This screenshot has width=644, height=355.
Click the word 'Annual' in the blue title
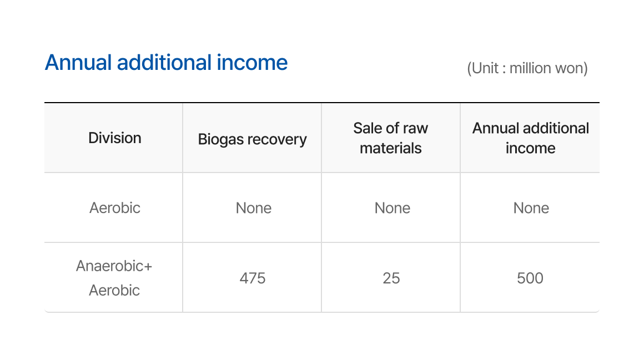pyautogui.click(x=78, y=63)
